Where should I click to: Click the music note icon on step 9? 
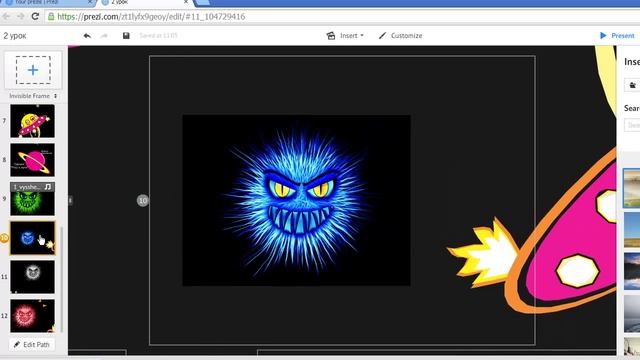pos(48,187)
